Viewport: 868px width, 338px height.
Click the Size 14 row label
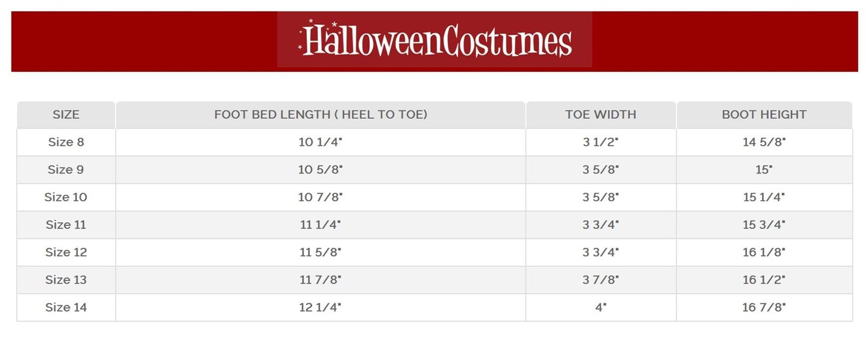pyautogui.click(x=66, y=307)
